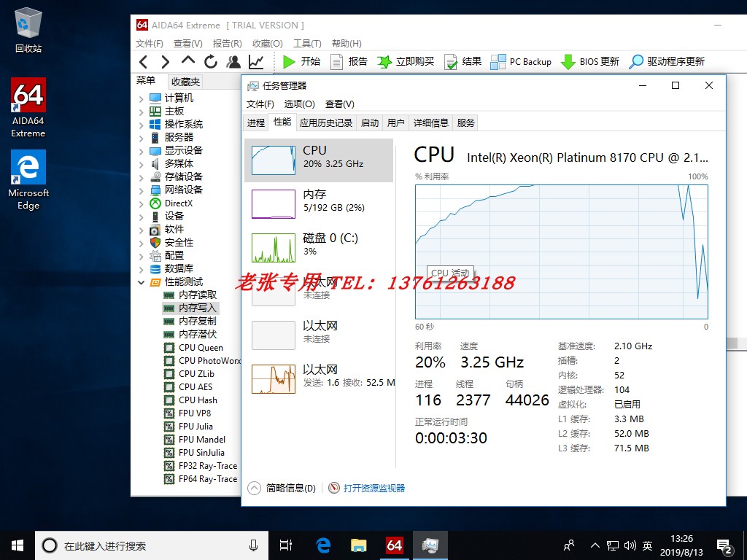Switch to 应用历史记录 tab
This screenshot has width=747, height=560.
[326, 122]
